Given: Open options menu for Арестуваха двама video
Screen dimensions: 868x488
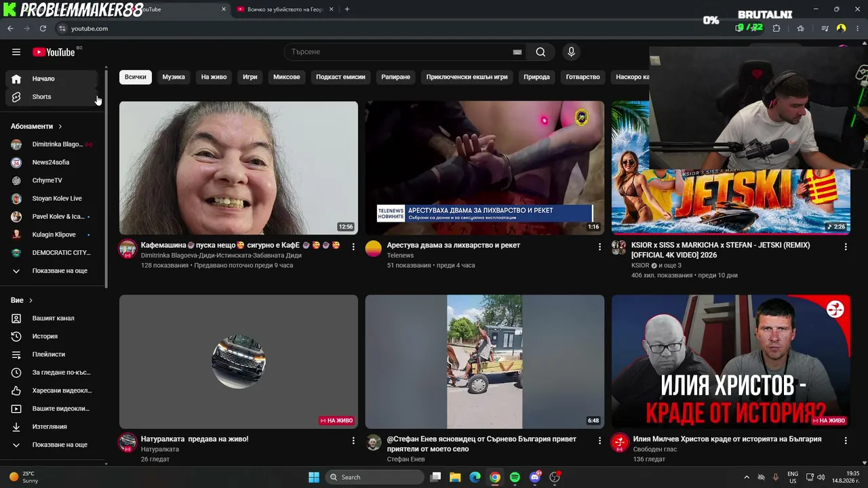Looking at the screenshot, I should pos(599,247).
